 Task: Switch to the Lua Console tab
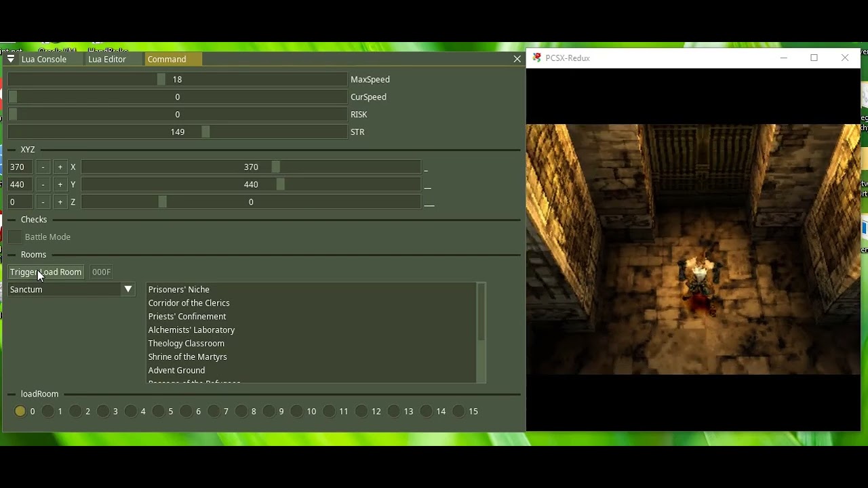[44, 59]
